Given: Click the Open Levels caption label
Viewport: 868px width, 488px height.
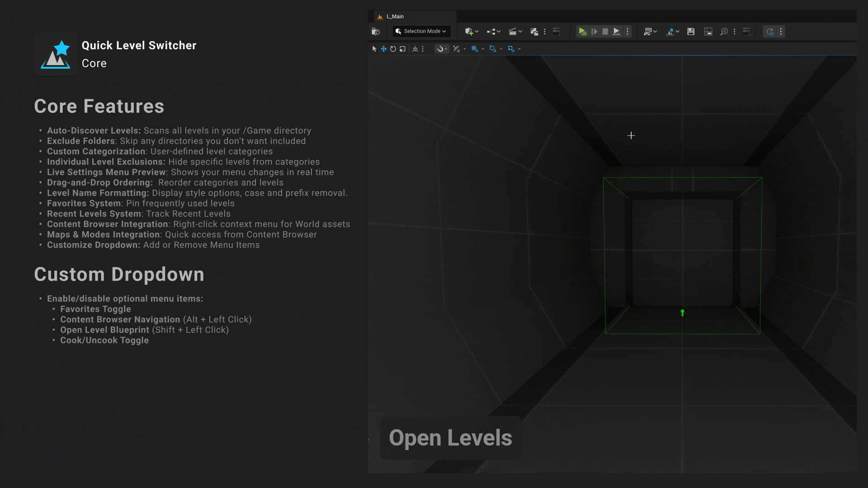Looking at the screenshot, I should pos(451,438).
